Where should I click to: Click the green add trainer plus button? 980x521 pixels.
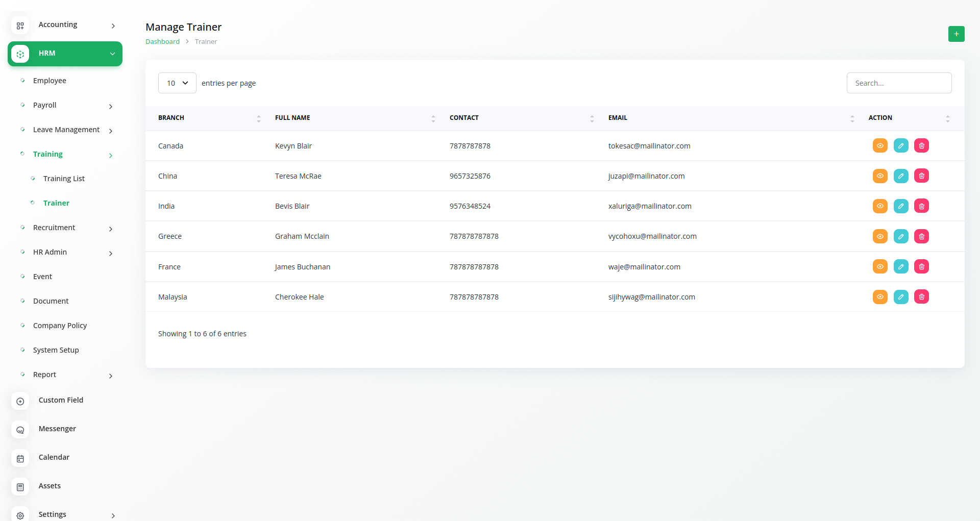coord(956,34)
